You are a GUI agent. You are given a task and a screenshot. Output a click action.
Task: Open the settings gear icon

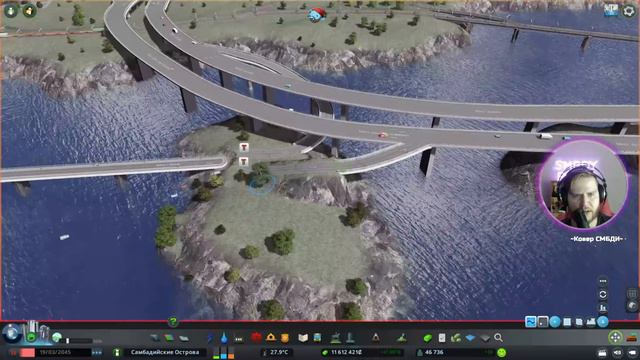pyautogui.click(x=629, y=10)
